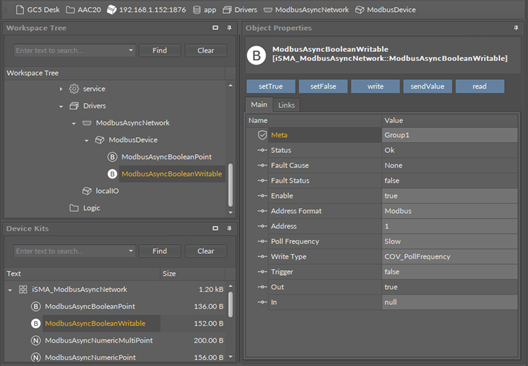Click the Meta value Group1
528x366 pixels.
[450, 135]
